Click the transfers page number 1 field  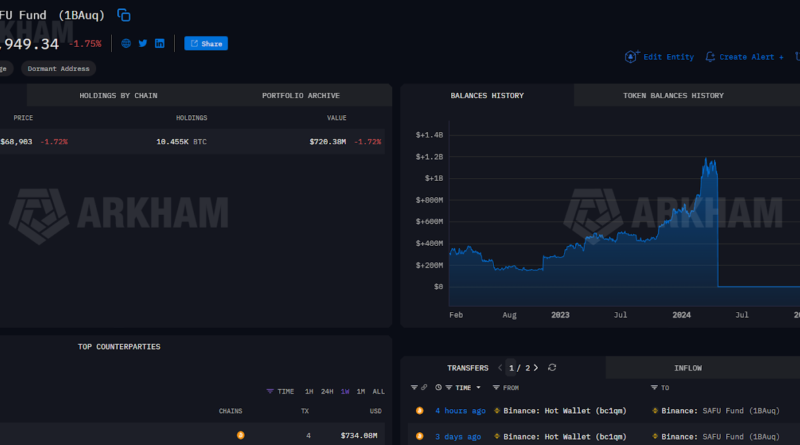click(511, 368)
